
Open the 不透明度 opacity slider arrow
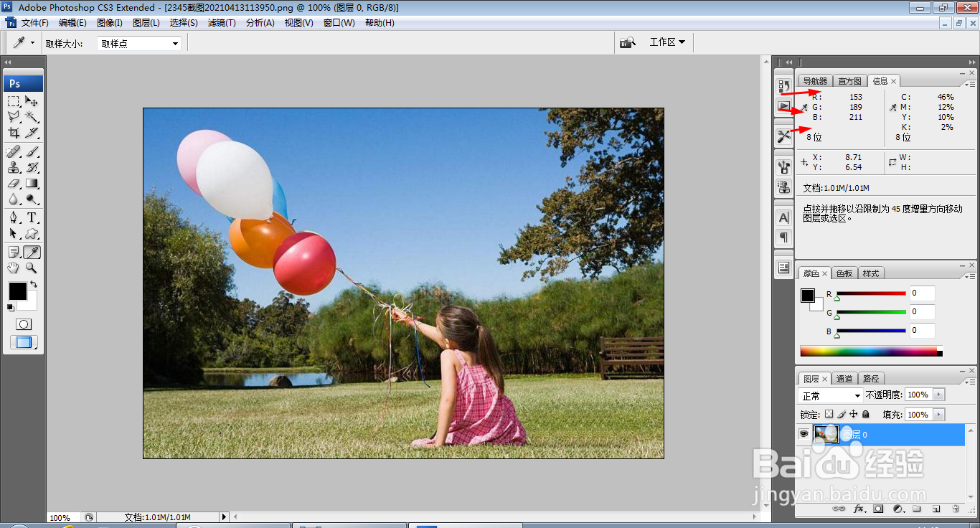(939, 395)
